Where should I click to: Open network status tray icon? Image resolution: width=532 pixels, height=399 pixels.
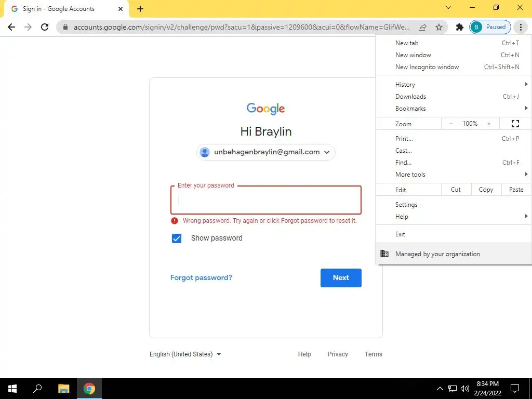click(453, 389)
